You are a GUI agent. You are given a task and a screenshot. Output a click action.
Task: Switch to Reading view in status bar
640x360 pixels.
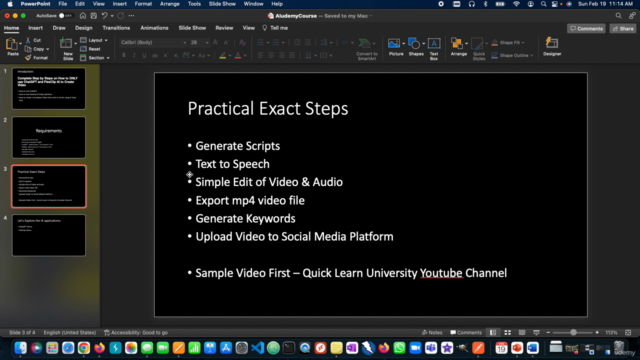[522, 333]
